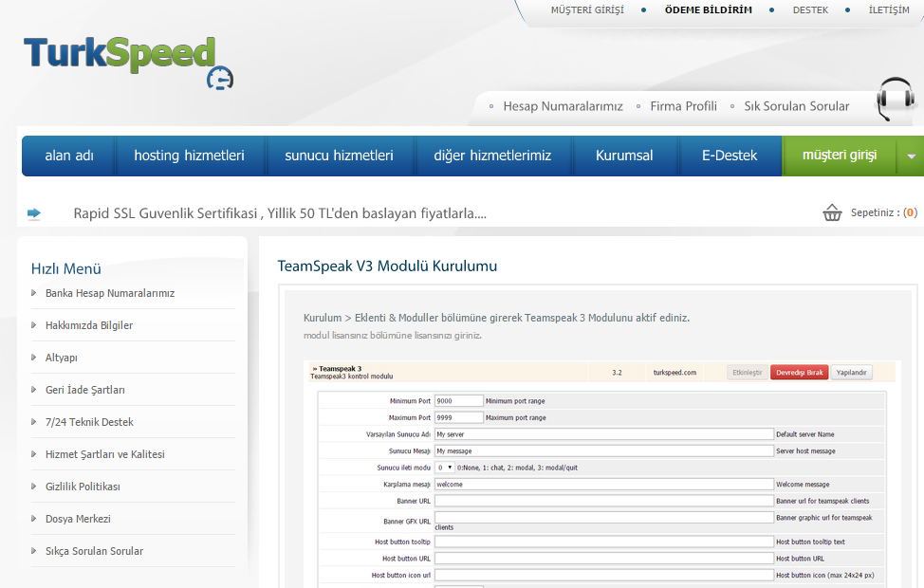The image size is (924, 588).
Task: Open 7/24 Teknik Destek sidebar link
Action: [89, 422]
